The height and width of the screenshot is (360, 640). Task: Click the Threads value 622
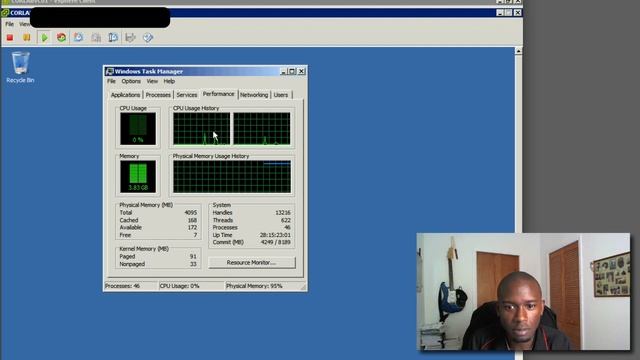click(x=286, y=220)
